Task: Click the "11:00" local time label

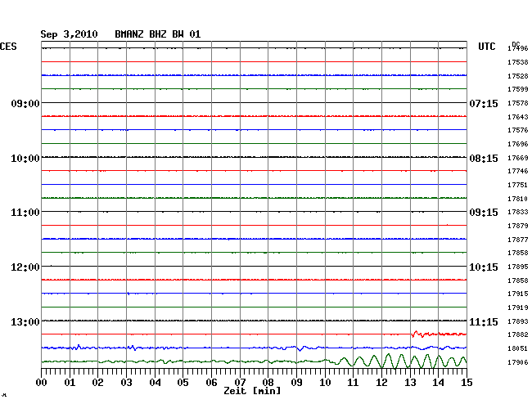Action: [25, 213]
